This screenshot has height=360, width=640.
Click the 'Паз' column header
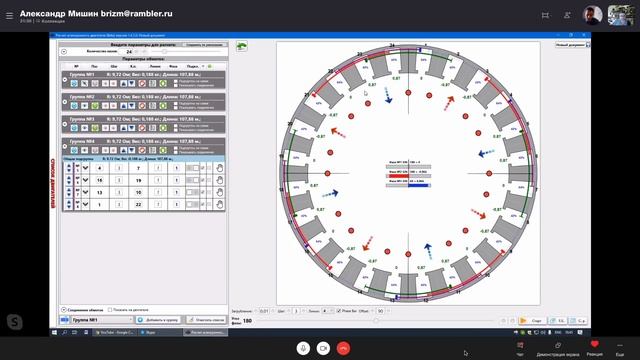coord(94,66)
